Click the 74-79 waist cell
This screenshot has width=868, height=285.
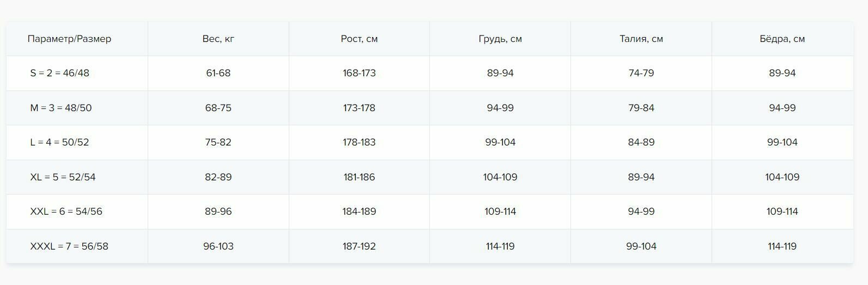(x=641, y=73)
